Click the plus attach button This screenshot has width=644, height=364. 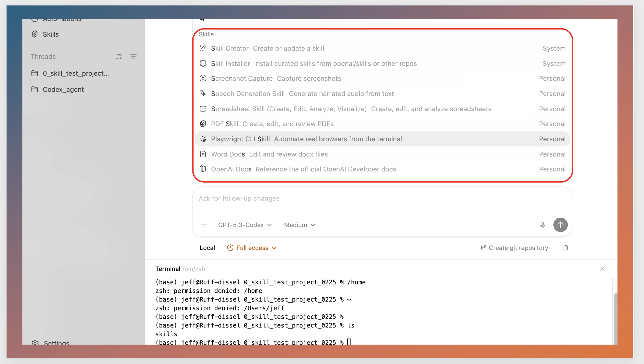204,225
